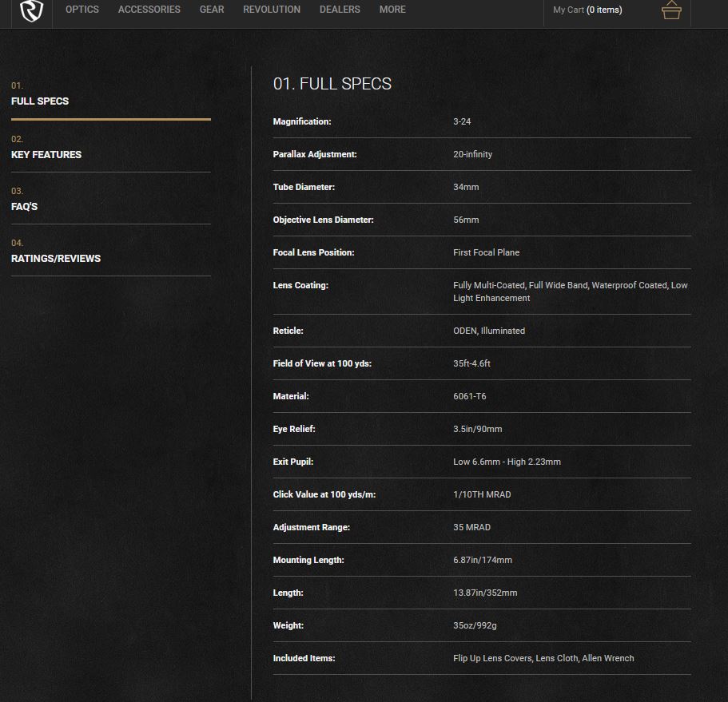Select the 3.5in/90mm value
This screenshot has height=702, width=728.
(x=478, y=429)
